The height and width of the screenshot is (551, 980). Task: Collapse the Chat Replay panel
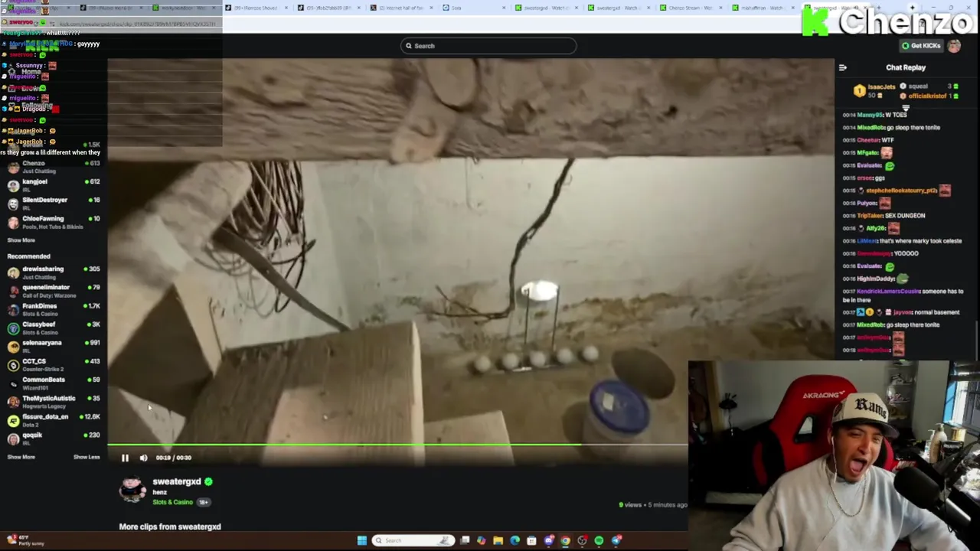coord(843,67)
